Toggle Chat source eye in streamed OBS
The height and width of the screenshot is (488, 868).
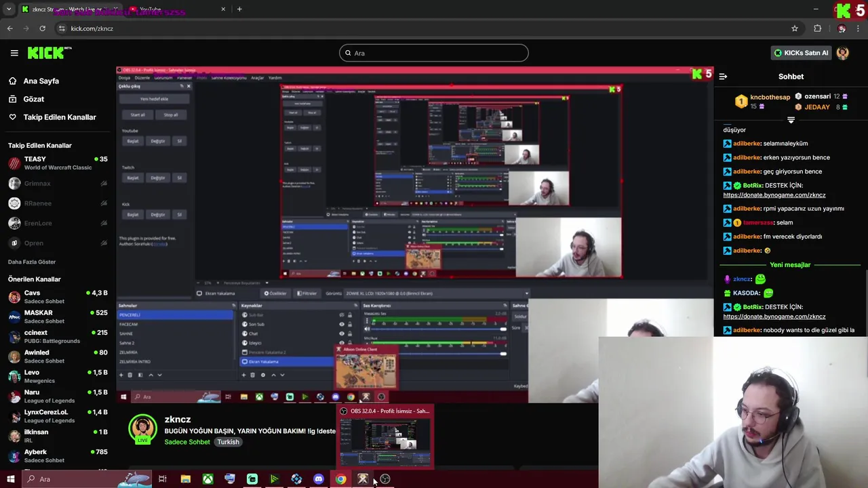pos(341,333)
